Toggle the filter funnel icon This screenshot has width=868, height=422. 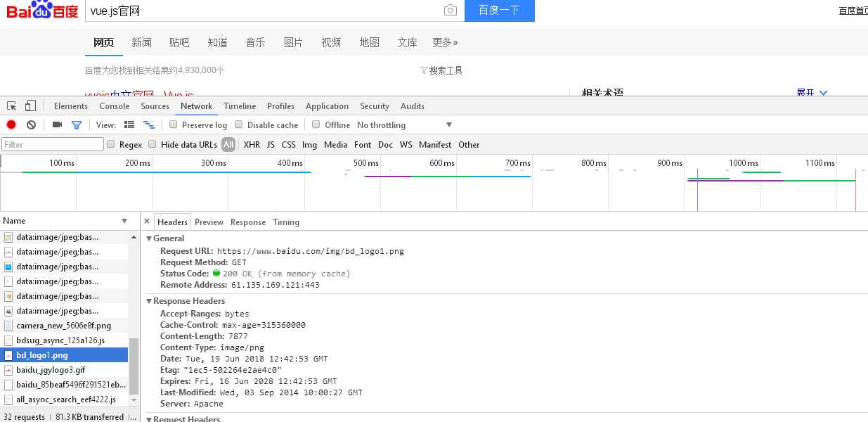click(77, 124)
